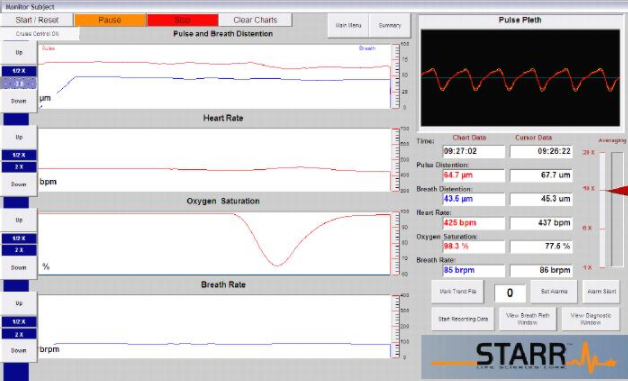Image resolution: width=628 pixels, height=381 pixels.
Task: Click the red Averaging slider pointer
Action: coord(618,191)
